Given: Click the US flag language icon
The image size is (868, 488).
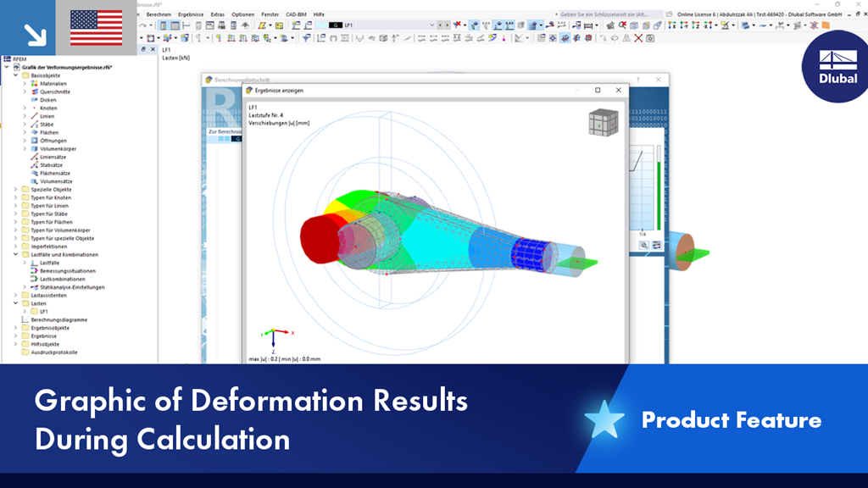Looking at the screenshot, I should [96, 26].
